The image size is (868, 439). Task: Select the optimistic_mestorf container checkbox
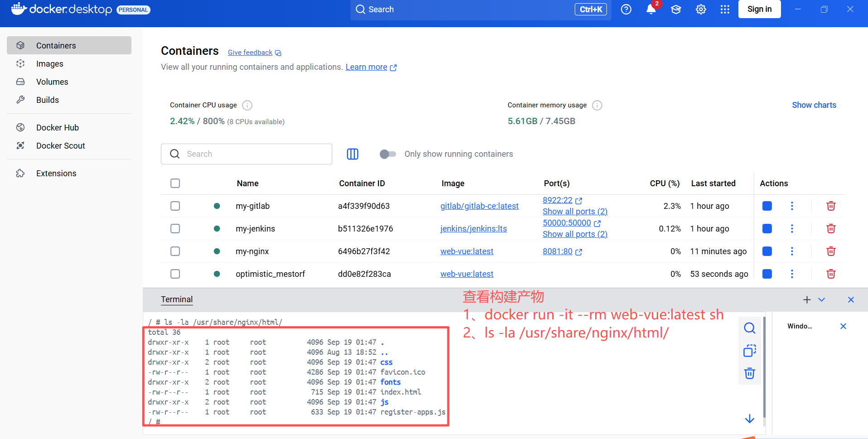pyautogui.click(x=175, y=274)
